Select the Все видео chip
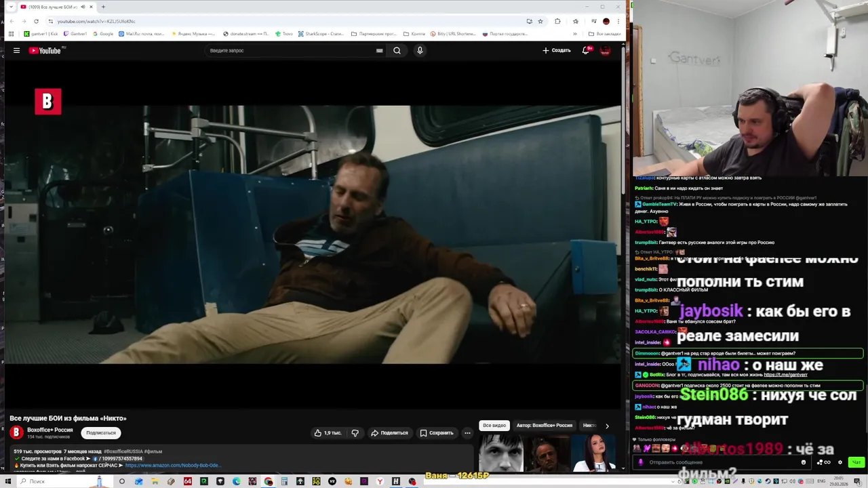Screen dimensions: 868x488 pyautogui.click(x=494, y=426)
